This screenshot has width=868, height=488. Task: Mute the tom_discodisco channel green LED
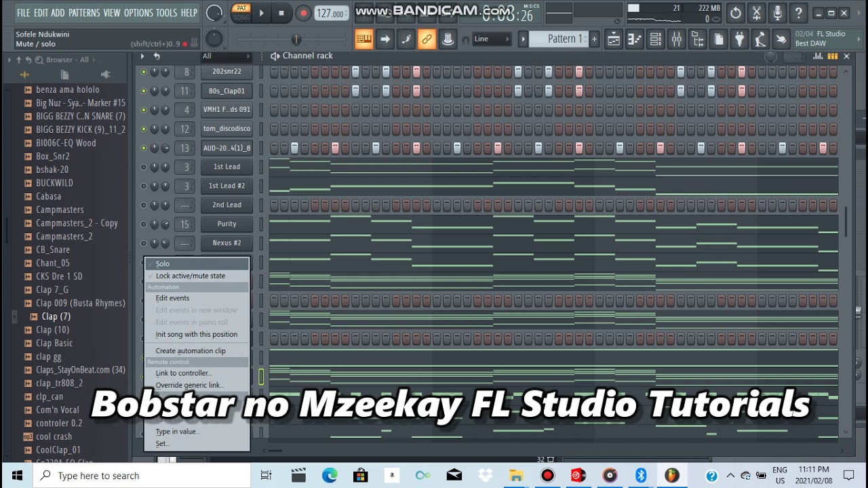pos(143,129)
